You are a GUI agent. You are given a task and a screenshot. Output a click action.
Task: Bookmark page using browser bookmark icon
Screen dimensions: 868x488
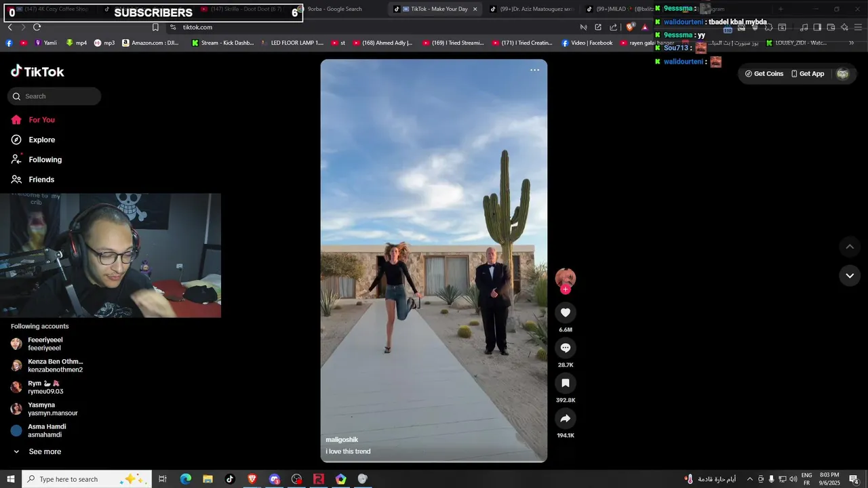155,27
